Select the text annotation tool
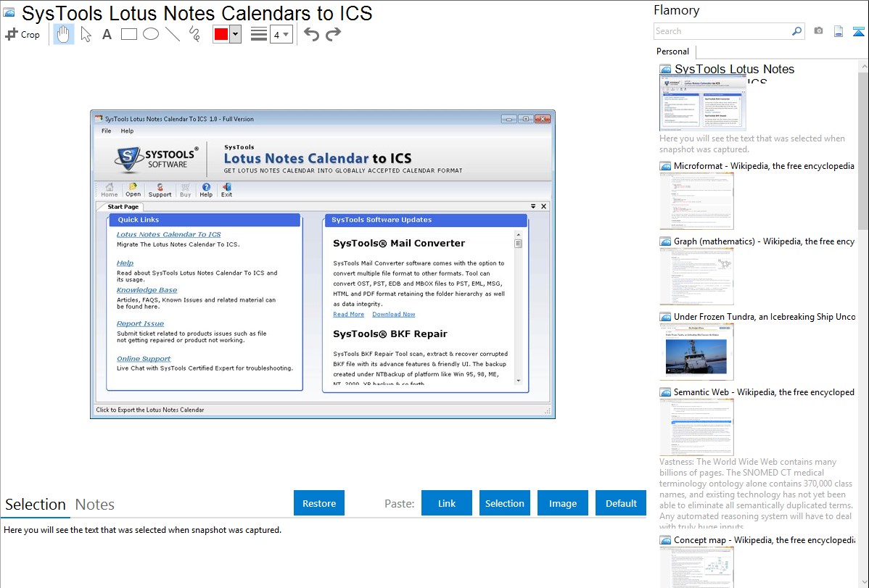This screenshot has width=869, height=588. click(107, 34)
